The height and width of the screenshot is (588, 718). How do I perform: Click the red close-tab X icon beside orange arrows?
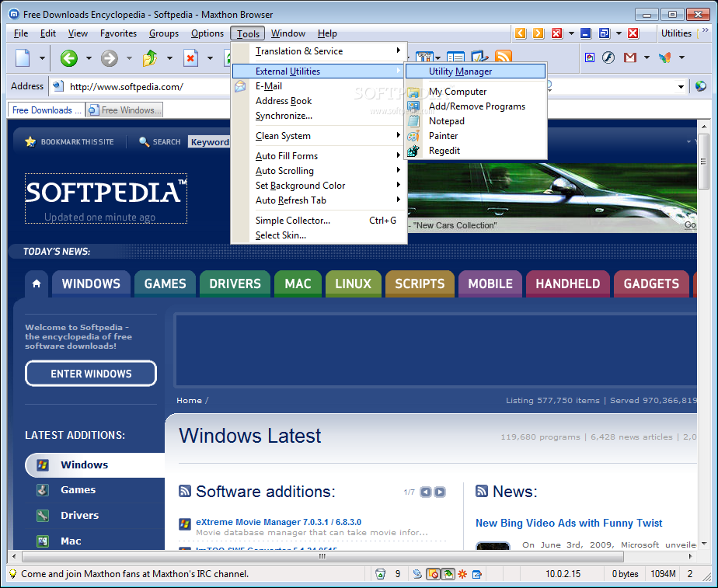[557, 33]
